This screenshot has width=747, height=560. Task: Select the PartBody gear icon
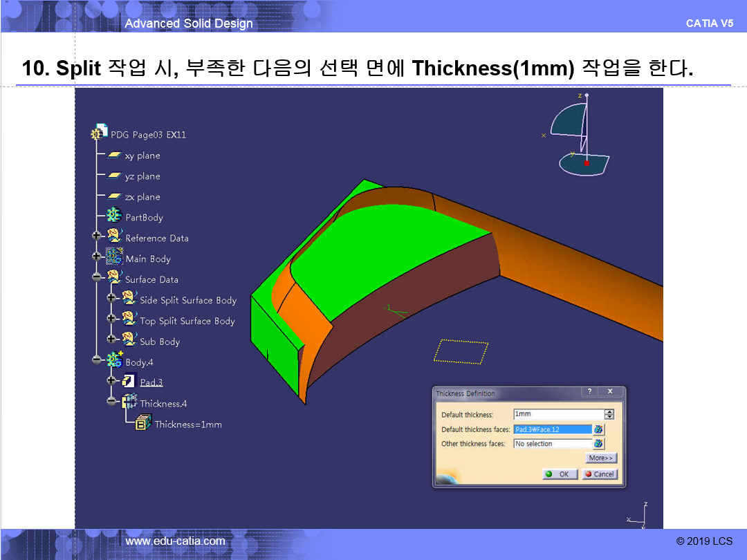(114, 217)
